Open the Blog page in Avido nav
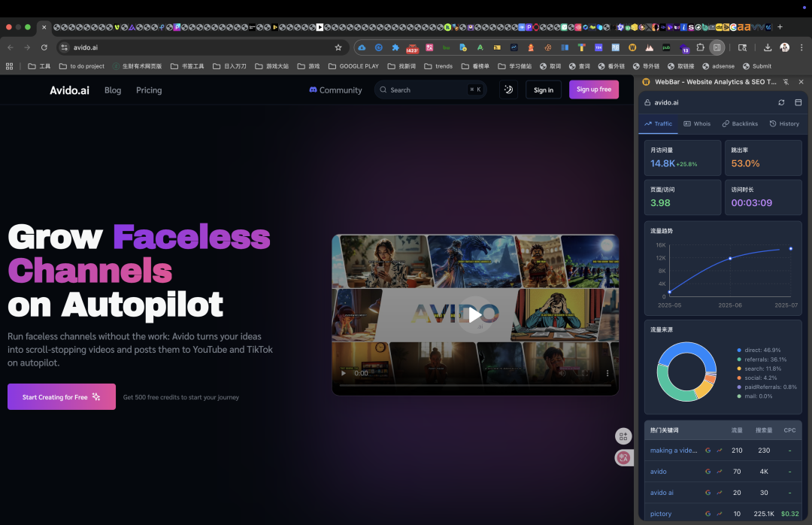Image resolution: width=812 pixels, height=525 pixels. 113,90
